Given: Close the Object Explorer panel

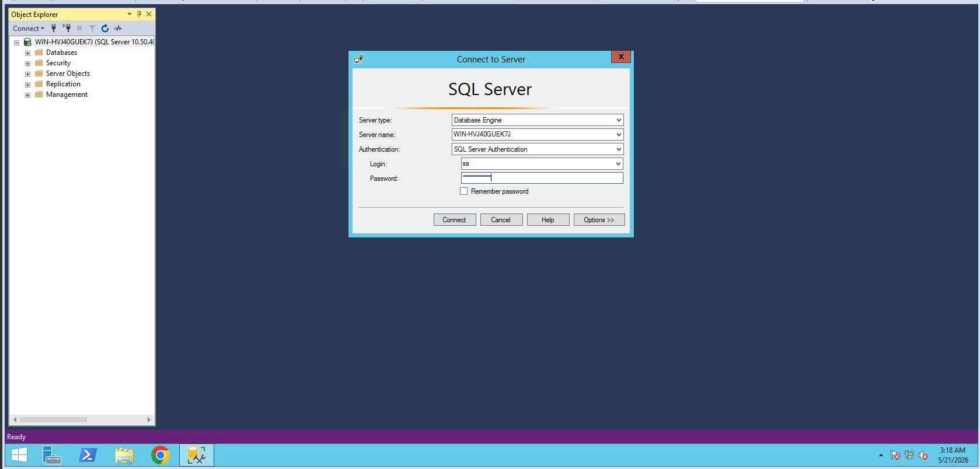Looking at the screenshot, I should click(149, 14).
